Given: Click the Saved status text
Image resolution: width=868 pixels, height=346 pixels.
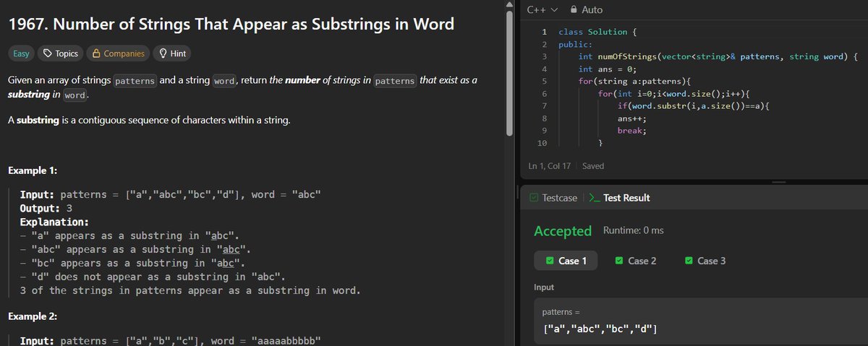Looking at the screenshot, I should point(593,165).
